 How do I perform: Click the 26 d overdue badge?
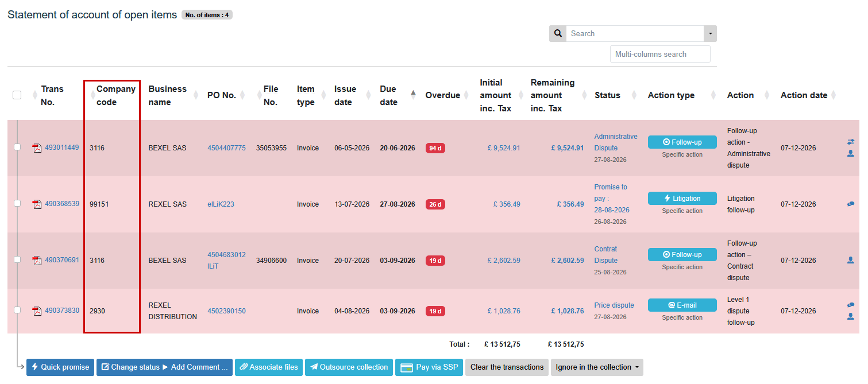click(x=435, y=204)
